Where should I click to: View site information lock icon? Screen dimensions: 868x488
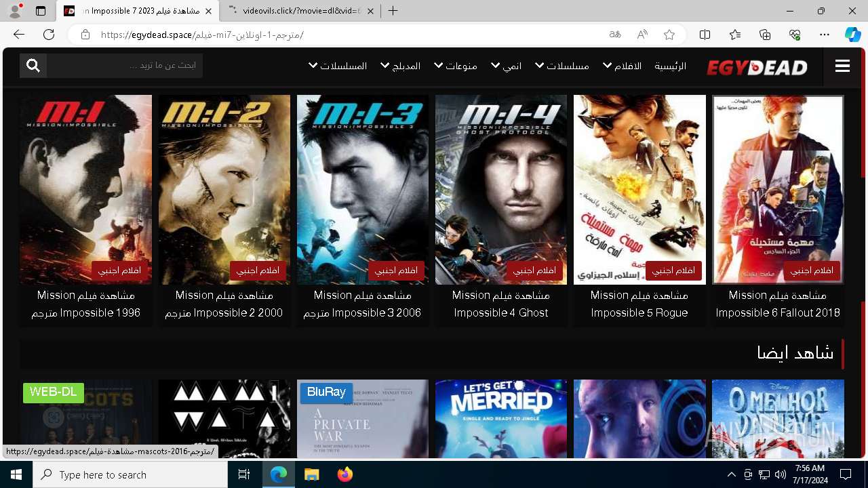click(85, 35)
